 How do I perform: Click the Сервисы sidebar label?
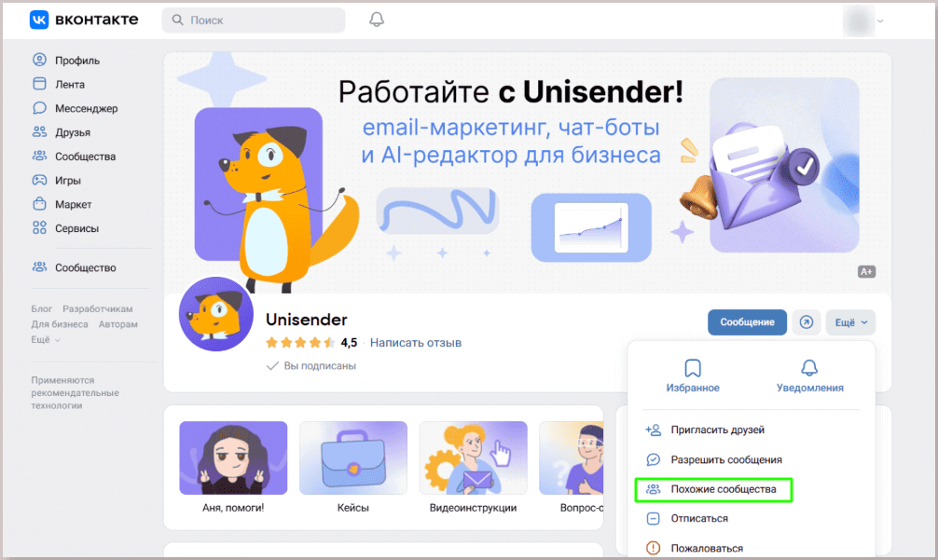click(x=76, y=228)
